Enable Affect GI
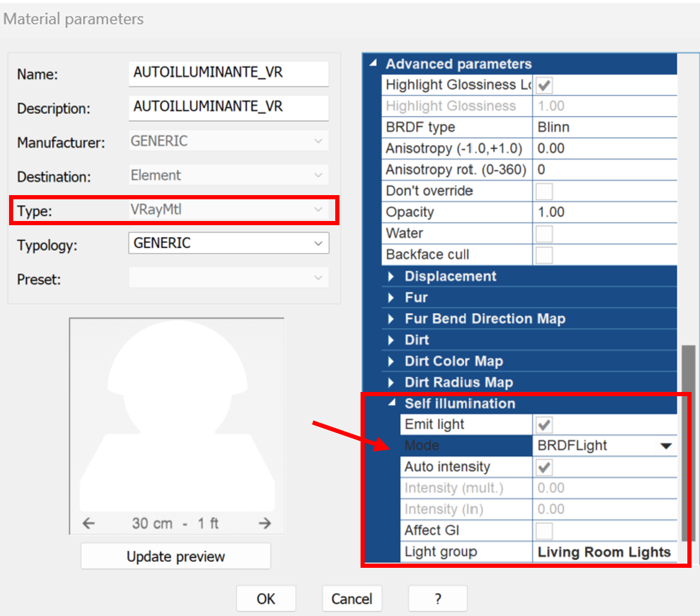The image size is (700, 616). pyautogui.click(x=544, y=530)
